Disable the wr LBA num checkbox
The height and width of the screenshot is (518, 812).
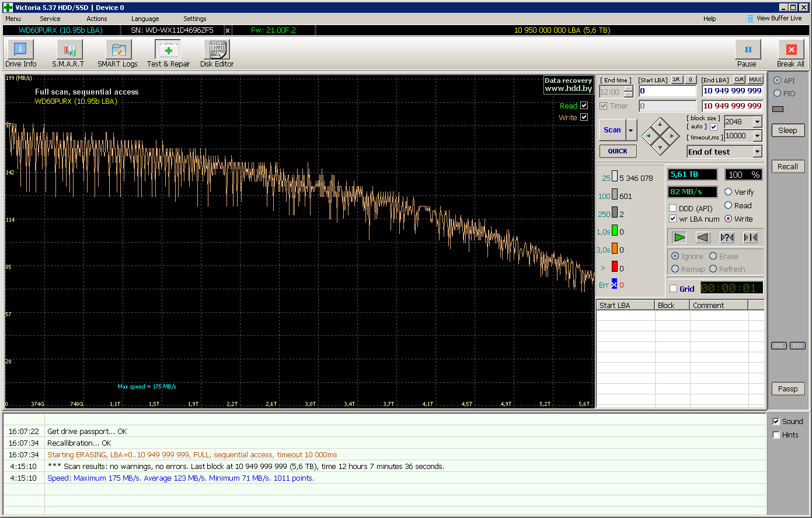[673, 219]
